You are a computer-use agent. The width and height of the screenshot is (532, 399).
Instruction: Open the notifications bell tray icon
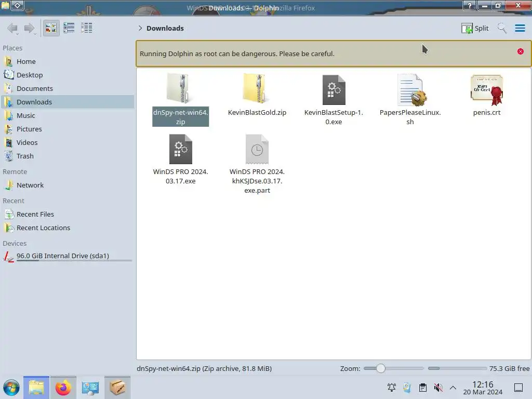click(392, 388)
